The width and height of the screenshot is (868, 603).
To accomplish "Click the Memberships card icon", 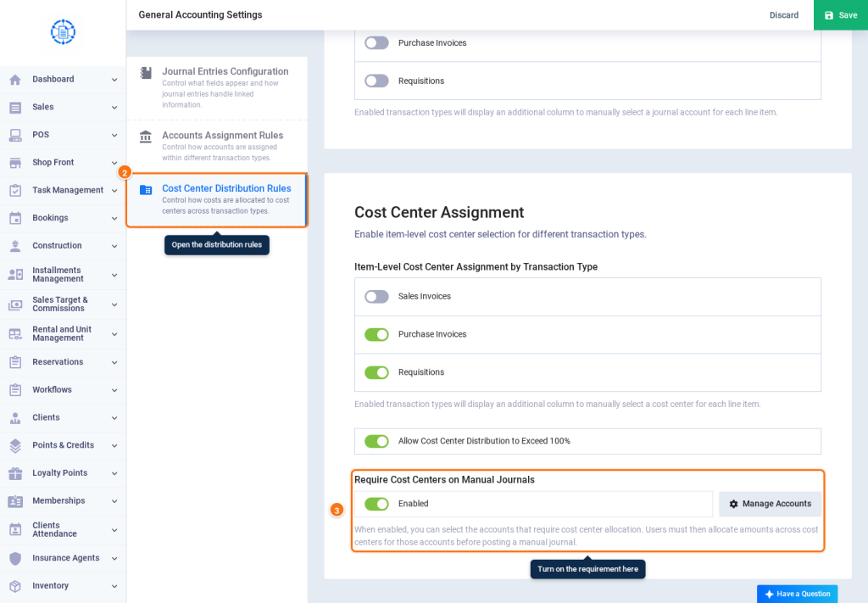I will click(15, 501).
